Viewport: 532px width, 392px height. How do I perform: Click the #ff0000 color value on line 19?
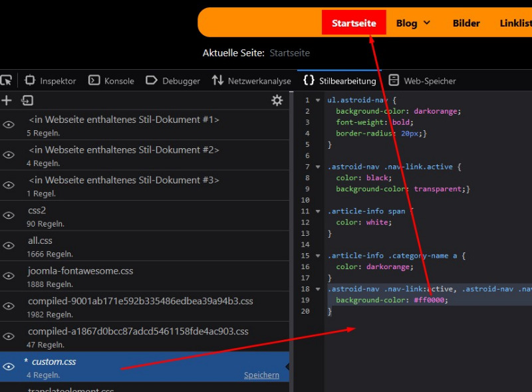(x=429, y=300)
